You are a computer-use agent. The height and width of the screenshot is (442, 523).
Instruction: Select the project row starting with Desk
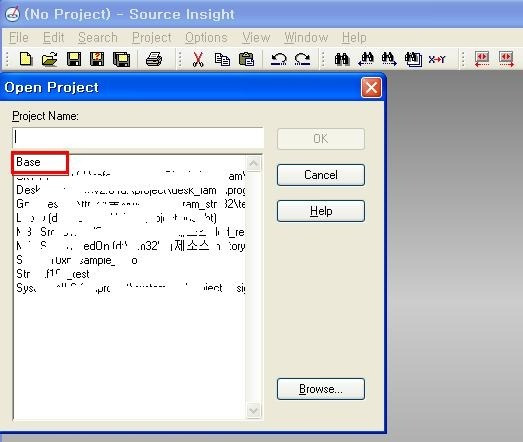(130, 190)
